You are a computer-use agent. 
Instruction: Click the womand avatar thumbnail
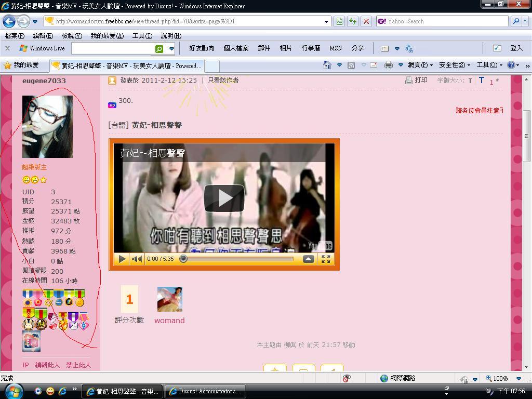click(170, 299)
